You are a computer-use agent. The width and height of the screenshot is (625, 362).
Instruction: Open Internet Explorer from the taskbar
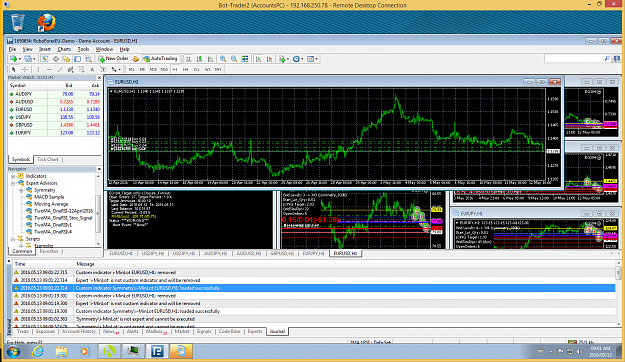click(x=38, y=351)
